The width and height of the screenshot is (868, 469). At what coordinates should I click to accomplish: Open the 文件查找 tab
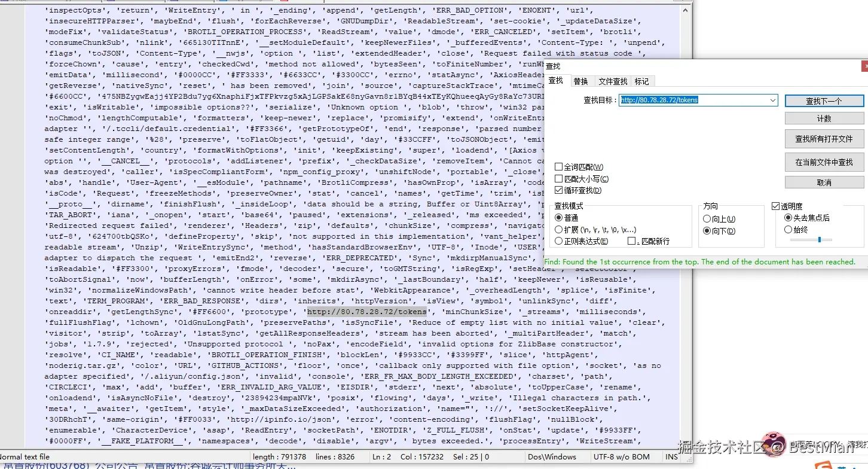[613, 81]
